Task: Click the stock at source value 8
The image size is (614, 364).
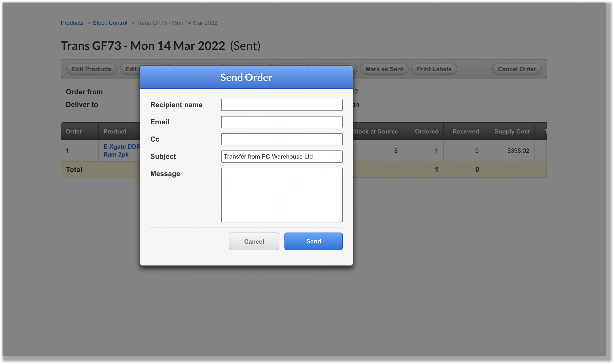Action: pyautogui.click(x=396, y=151)
